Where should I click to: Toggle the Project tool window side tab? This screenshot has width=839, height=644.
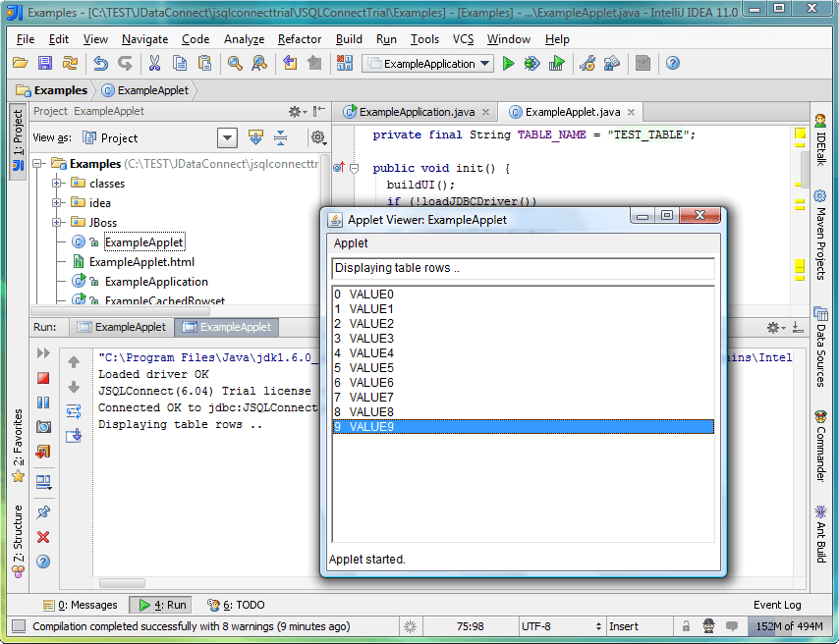[x=18, y=140]
